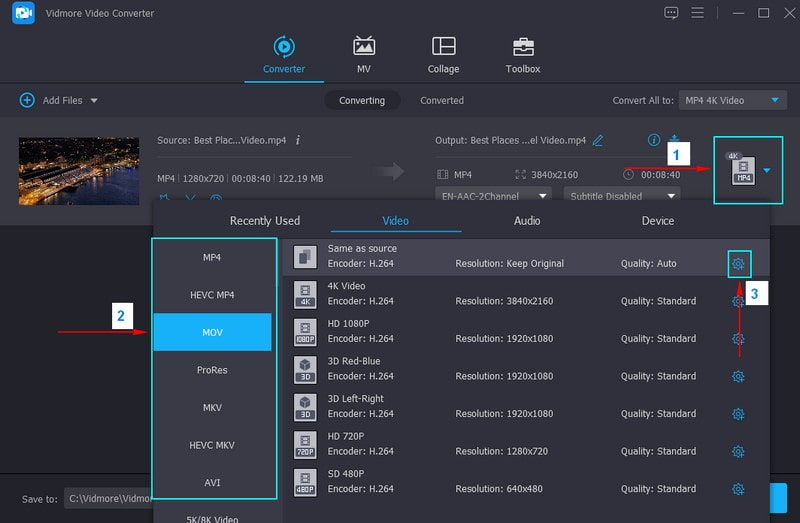The image size is (800, 523).
Task: Open the MV maker section
Action: click(364, 55)
